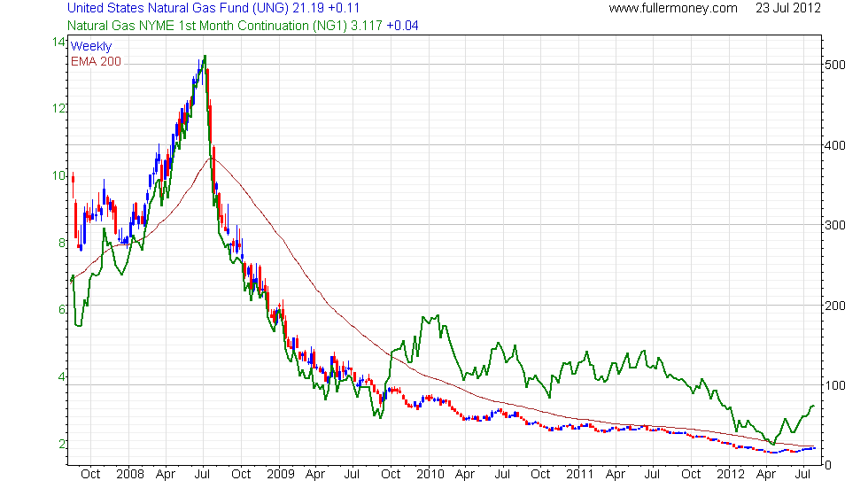Click the July 2008 peak of the green line
This screenshot has height=496, width=868.
pos(205,56)
